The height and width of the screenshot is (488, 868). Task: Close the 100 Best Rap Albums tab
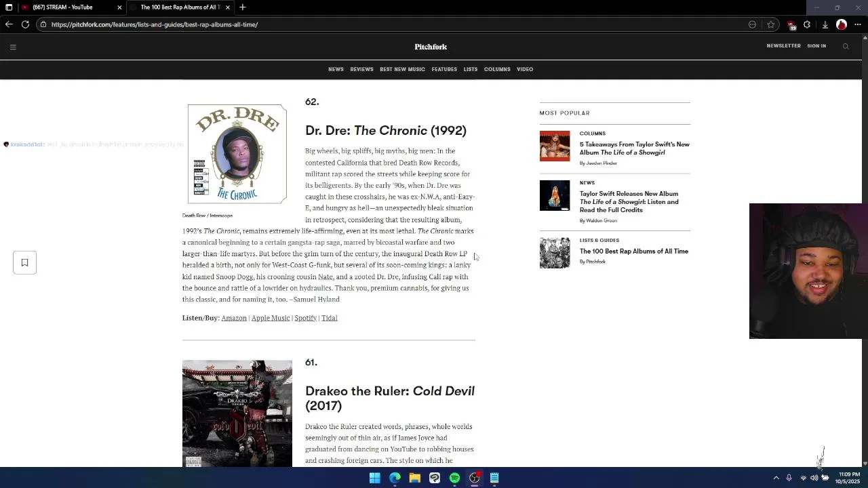[227, 7]
